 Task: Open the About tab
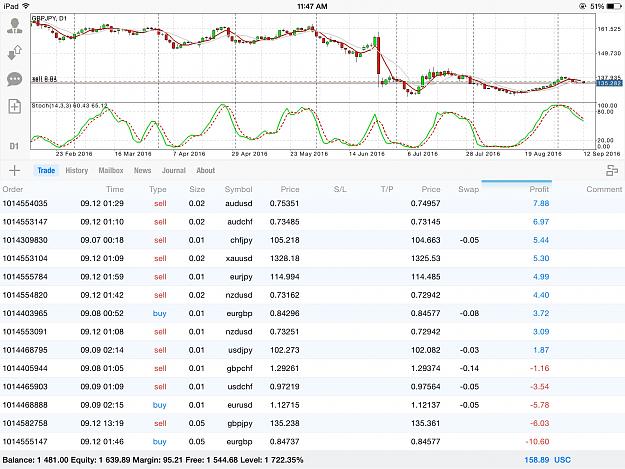click(x=206, y=171)
